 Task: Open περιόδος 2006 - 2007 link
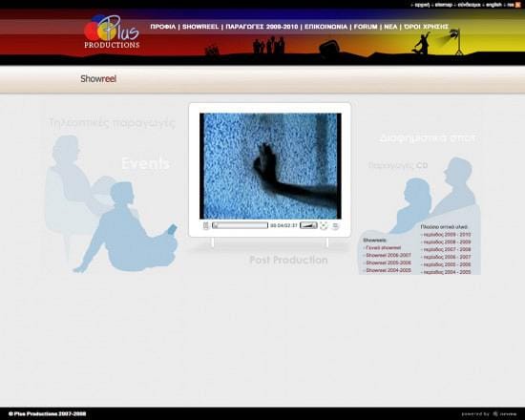pos(447,257)
